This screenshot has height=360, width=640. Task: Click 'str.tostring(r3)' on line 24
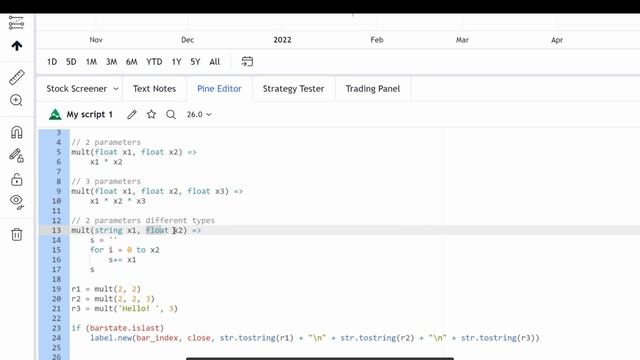click(498, 338)
